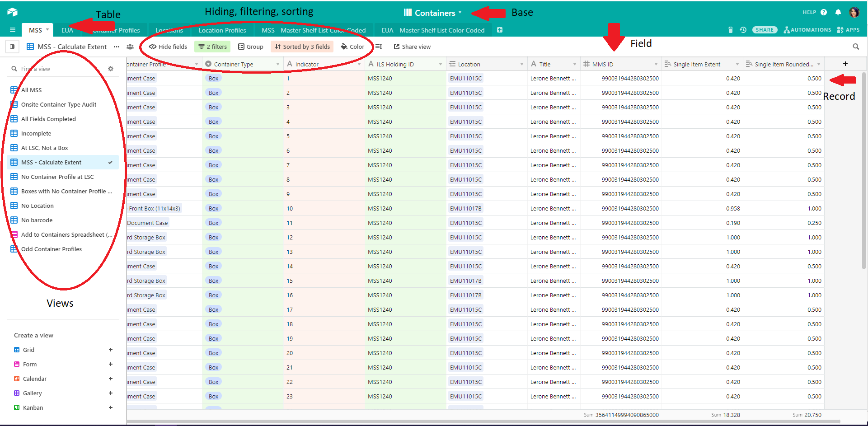This screenshot has width=868, height=426.
Task: Open the trash icon in top bar
Action: [x=731, y=30]
